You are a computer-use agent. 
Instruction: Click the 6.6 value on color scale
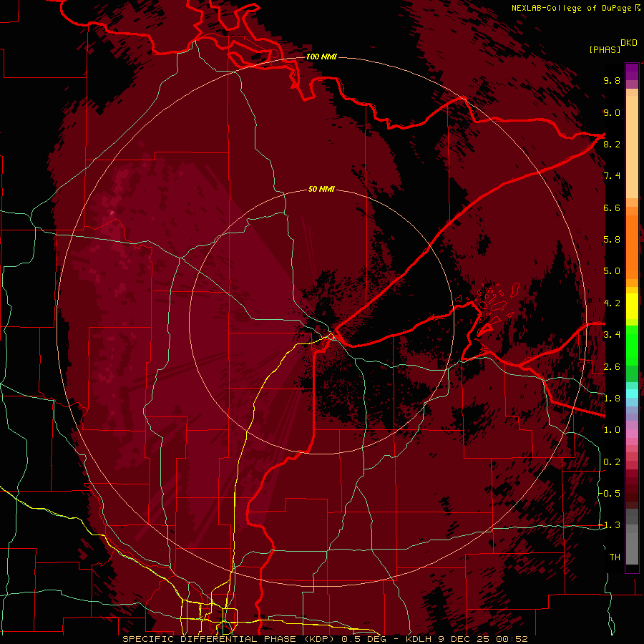612,208
